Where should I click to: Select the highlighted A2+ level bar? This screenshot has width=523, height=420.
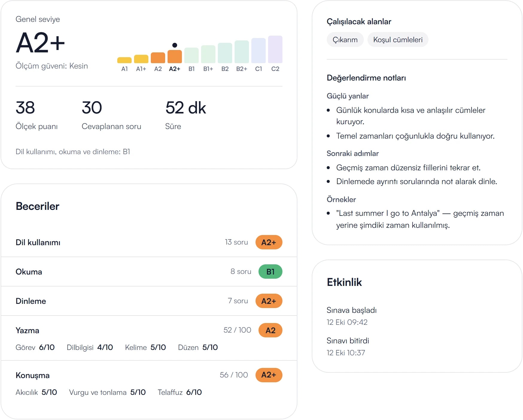pos(175,56)
